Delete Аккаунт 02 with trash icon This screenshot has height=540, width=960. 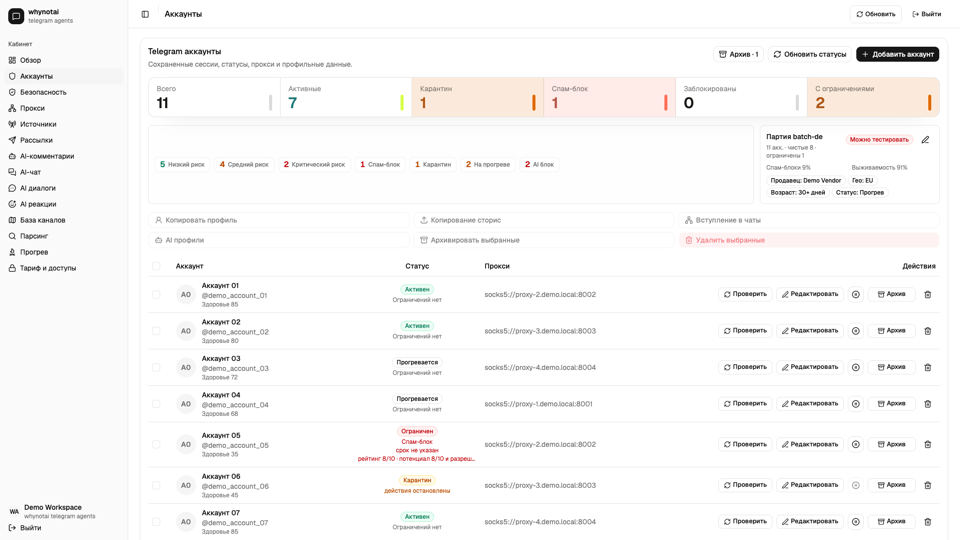928,331
